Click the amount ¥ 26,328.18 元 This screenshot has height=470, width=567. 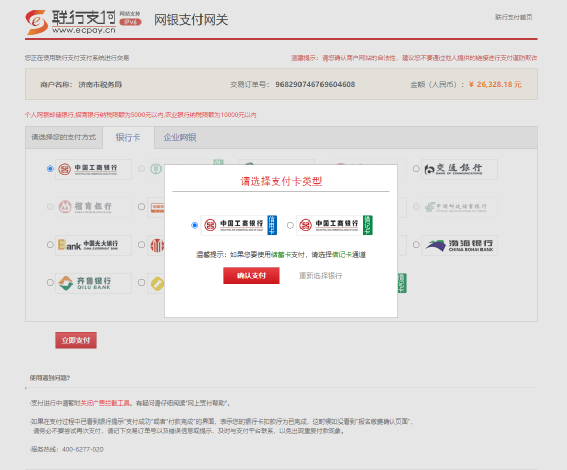[x=495, y=84]
